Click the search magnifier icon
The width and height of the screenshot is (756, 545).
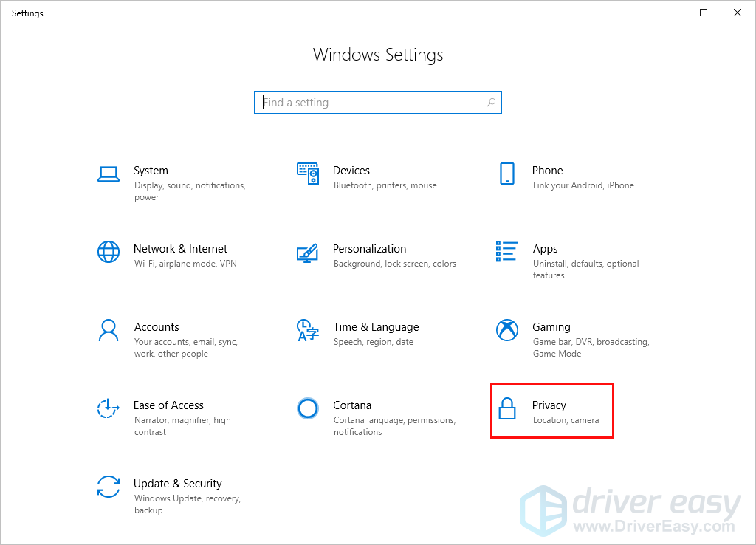click(x=491, y=103)
